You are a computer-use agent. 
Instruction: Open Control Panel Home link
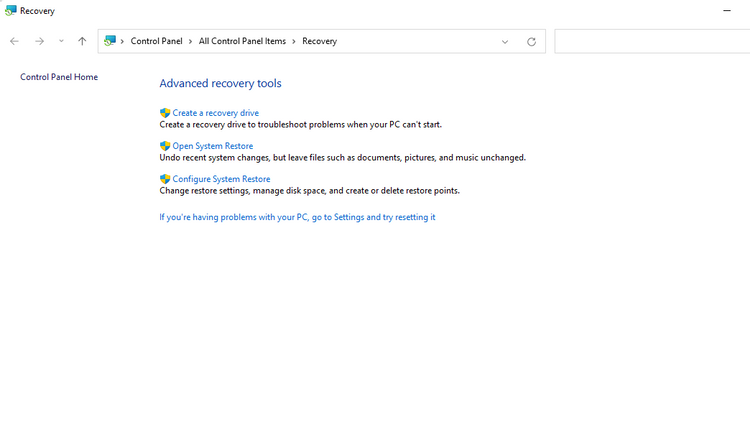59,77
